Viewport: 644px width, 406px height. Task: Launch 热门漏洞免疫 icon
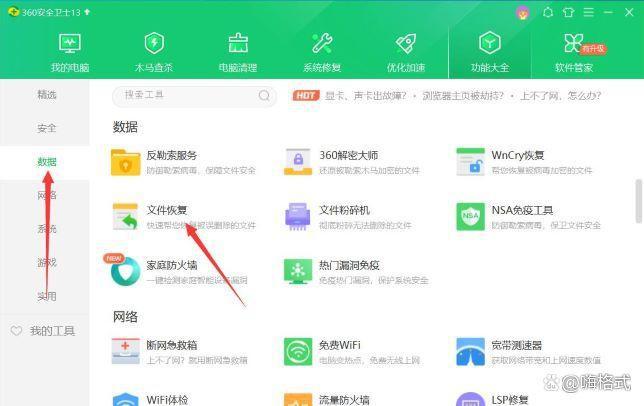(x=298, y=271)
